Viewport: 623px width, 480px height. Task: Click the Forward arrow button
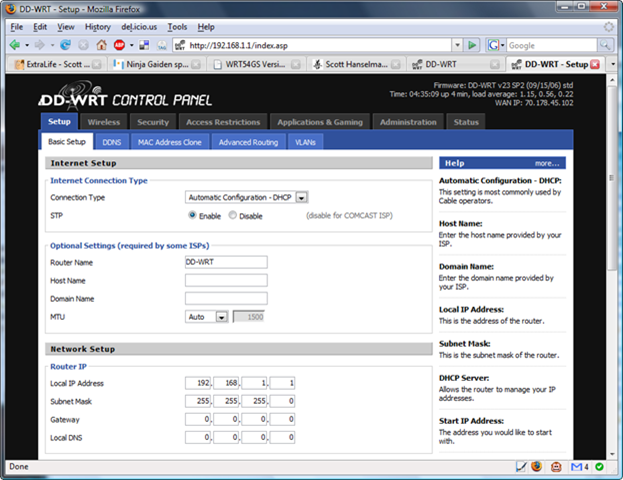click(x=40, y=45)
